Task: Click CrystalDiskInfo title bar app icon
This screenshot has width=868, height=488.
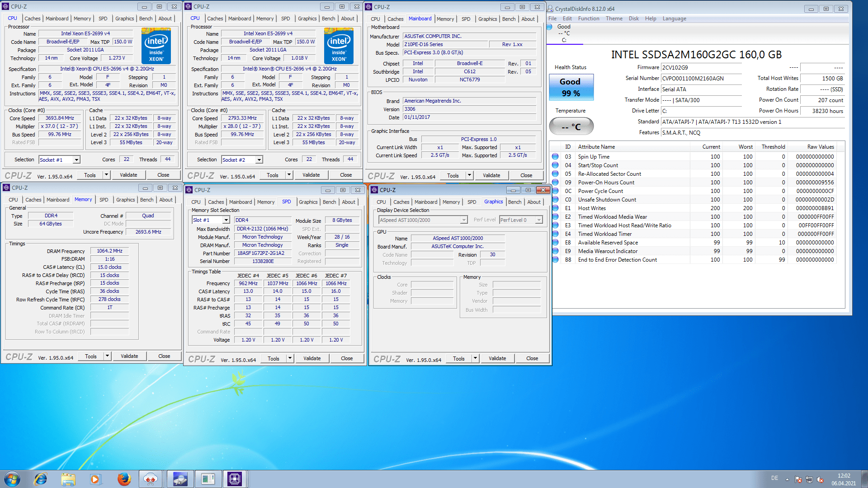Action: pos(550,9)
